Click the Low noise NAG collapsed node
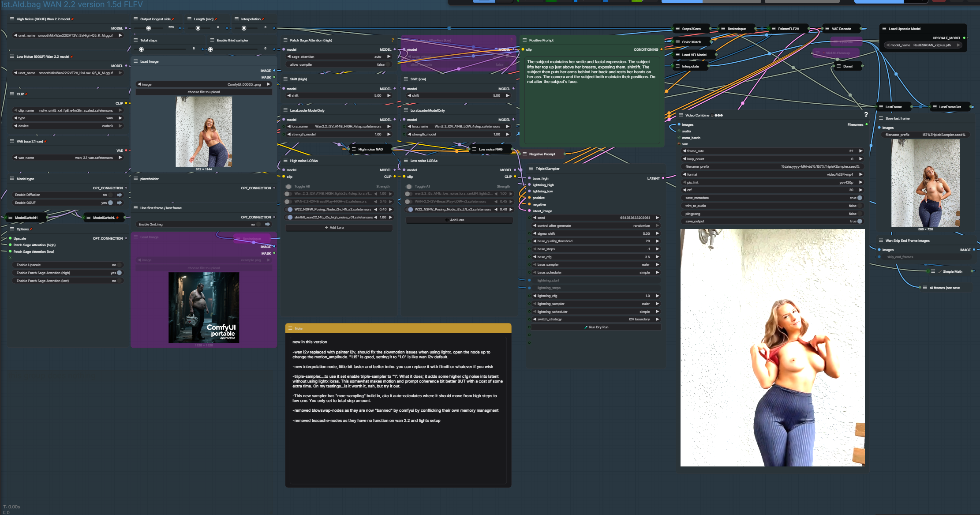The height and width of the screenshot is (515, 980). [490, 149]
